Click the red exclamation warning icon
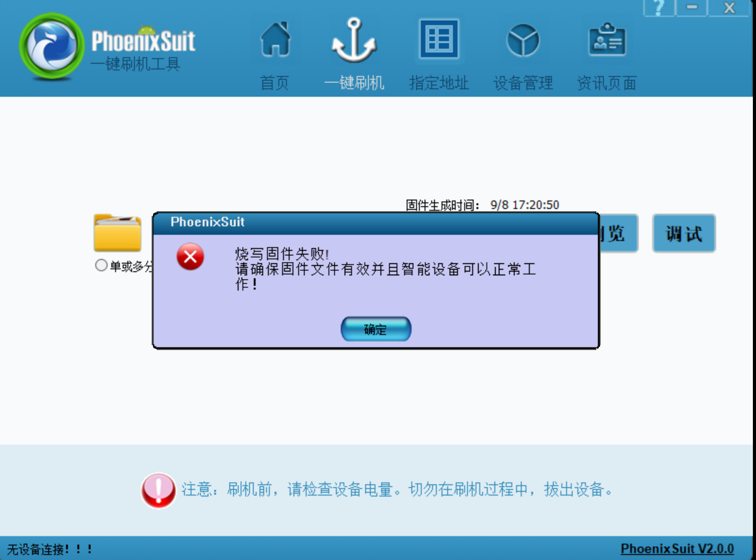This screenshot has height=560, width=756. pos(158,490)
